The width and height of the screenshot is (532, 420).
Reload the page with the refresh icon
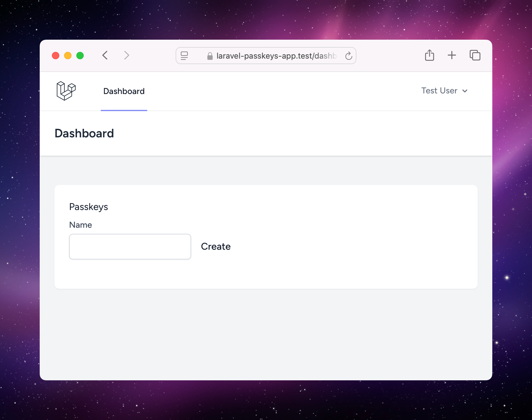click(x=348, y=56)
